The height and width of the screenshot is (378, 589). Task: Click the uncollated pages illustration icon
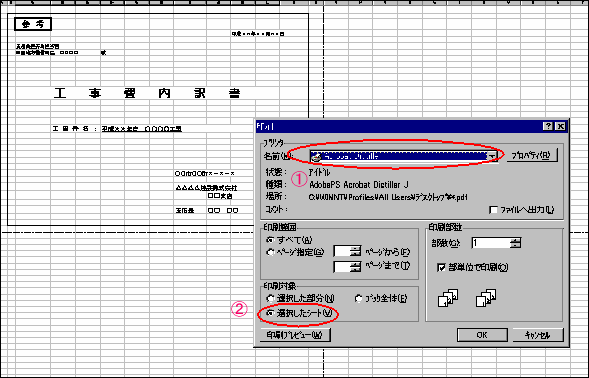(x=486, y=298)
